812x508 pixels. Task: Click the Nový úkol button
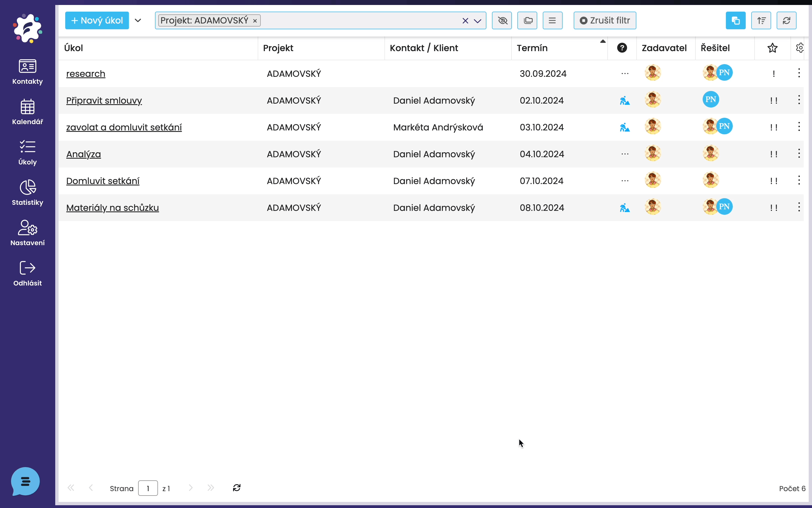point(97,20)
